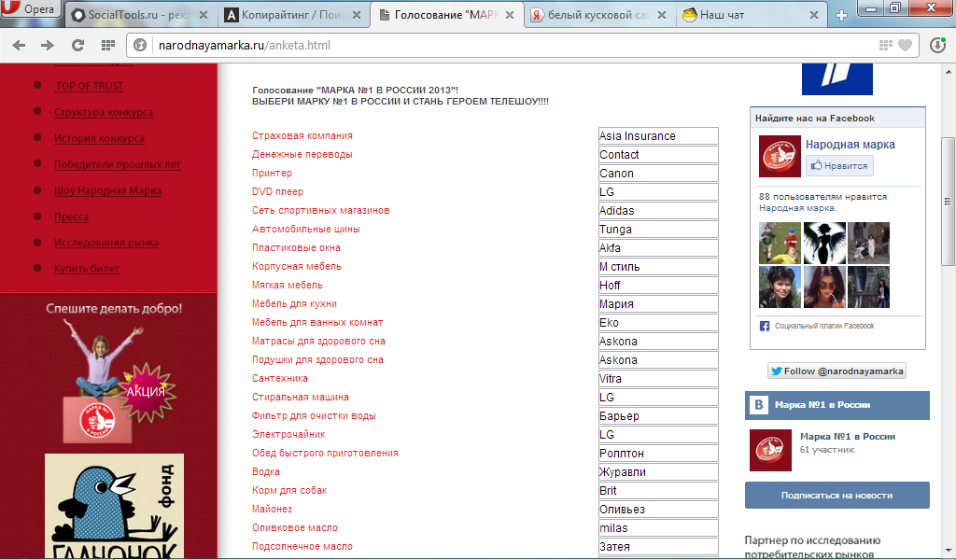
Task: Click the Сеть спортивных магазинов label
Action: coord(321,210)
